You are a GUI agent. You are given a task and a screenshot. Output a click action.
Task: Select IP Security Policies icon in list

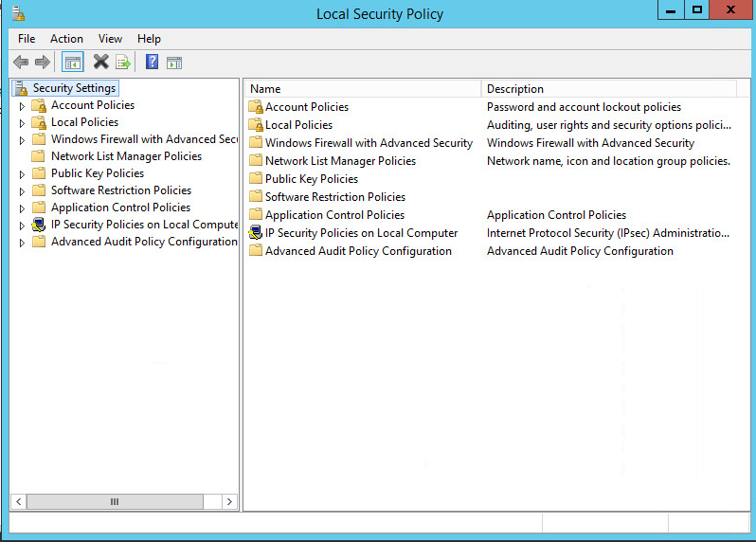click(255, 233)
